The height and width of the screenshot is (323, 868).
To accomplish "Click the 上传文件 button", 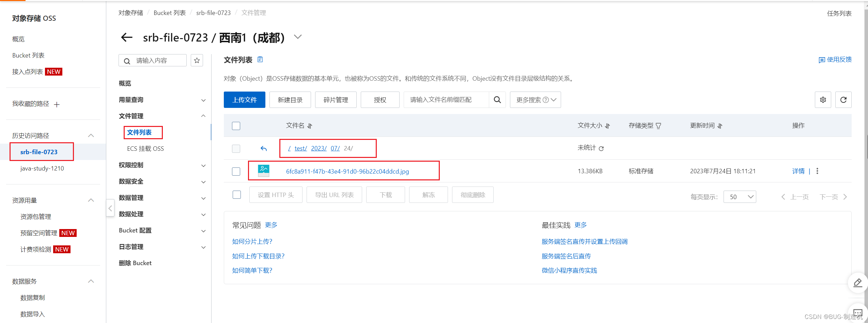I will click(245, 100).
